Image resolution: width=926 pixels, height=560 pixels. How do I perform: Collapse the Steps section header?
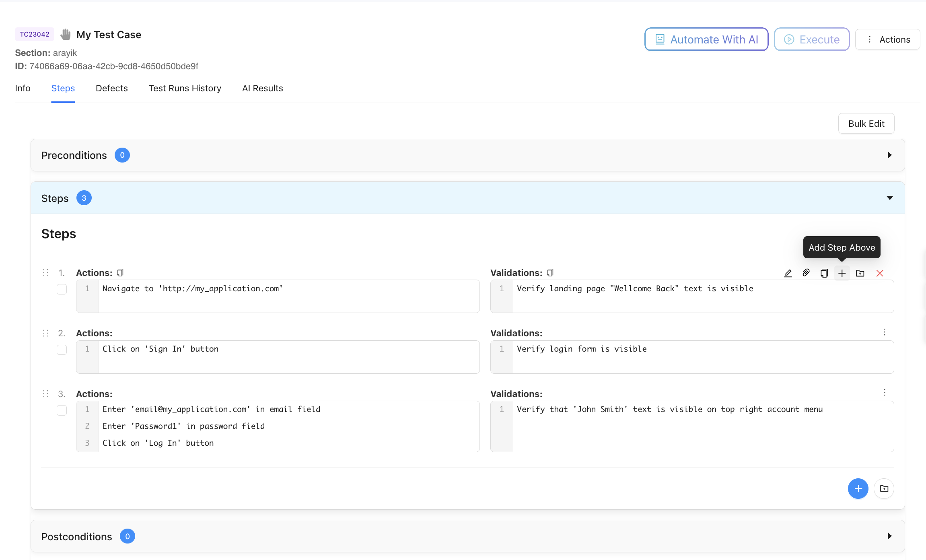pos(889,198)
